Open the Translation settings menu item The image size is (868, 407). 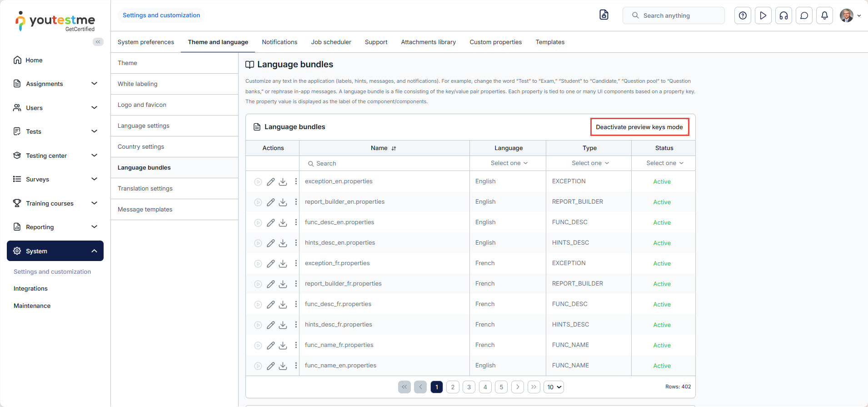(145, 188)
